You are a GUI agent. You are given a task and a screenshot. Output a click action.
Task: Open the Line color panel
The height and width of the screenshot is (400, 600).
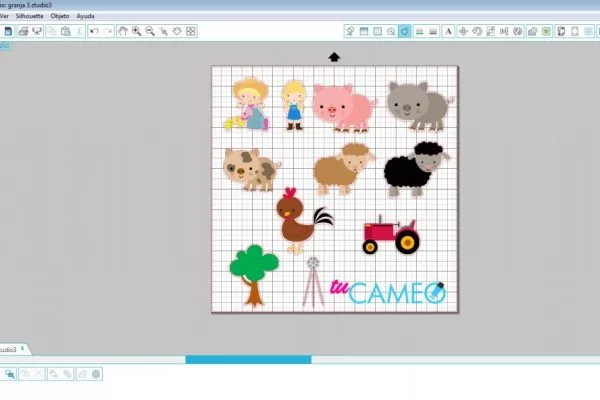tap(420, 31)
